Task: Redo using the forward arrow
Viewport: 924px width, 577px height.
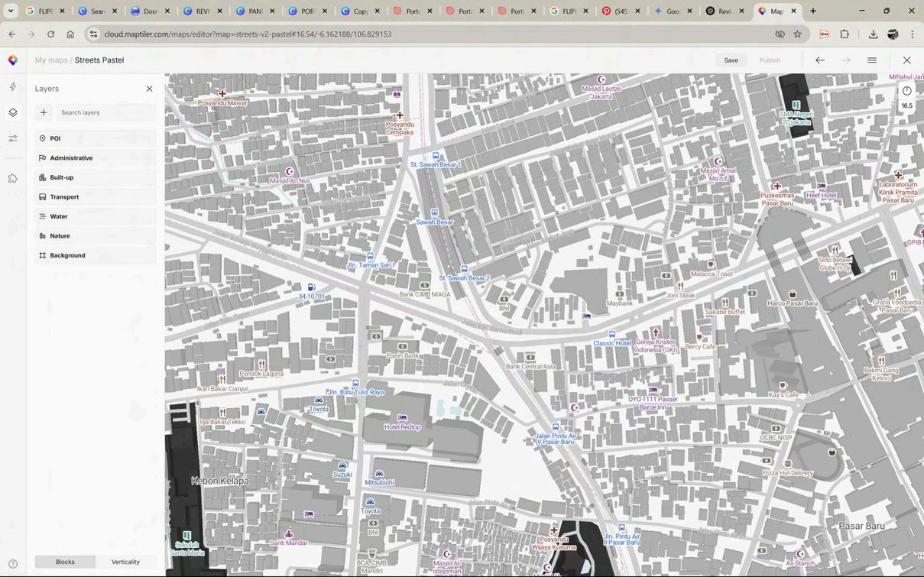Action: (x=845, y=60)
